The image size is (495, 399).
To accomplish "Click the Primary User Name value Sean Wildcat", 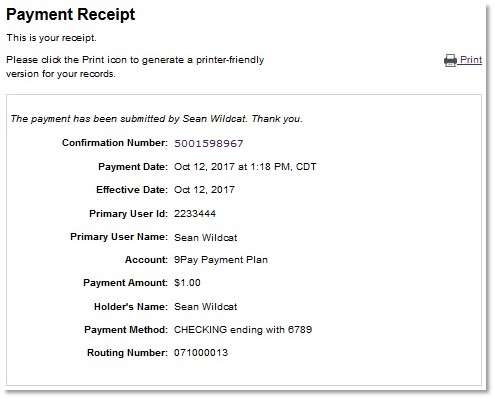I will [x=206, y=238].
